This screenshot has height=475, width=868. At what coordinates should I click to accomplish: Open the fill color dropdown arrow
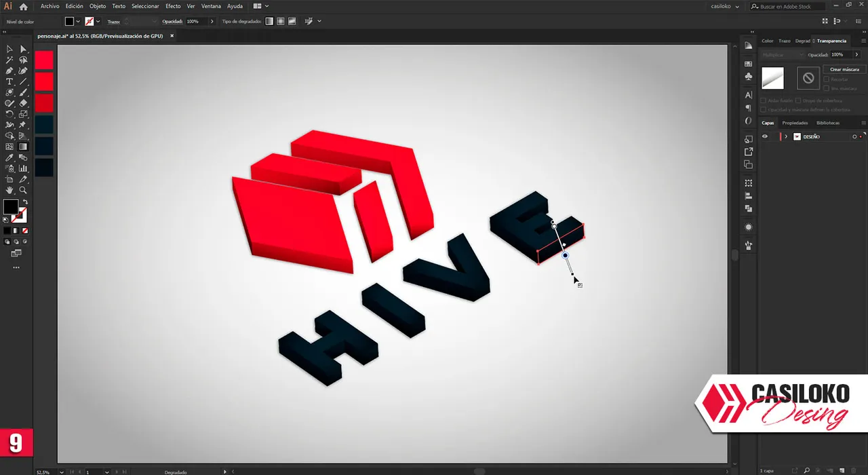tap(78, 21)
